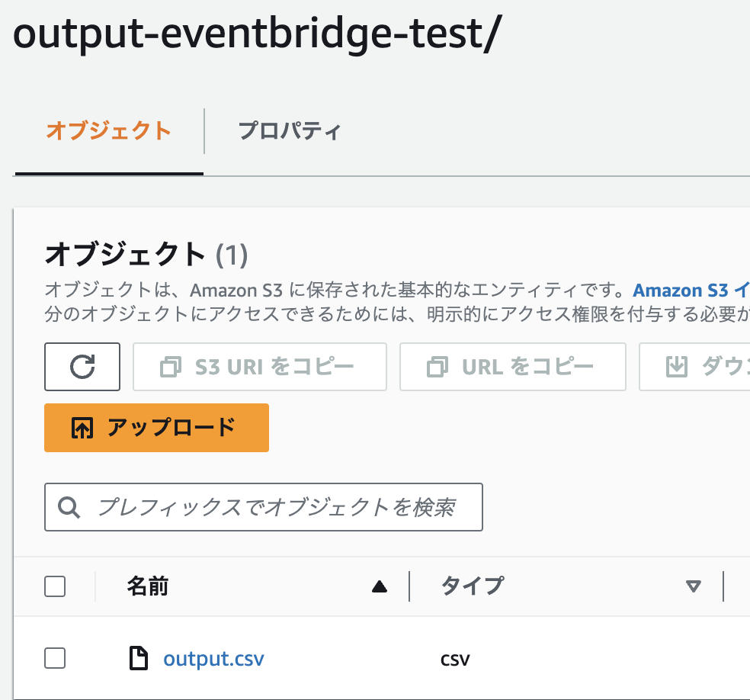This screenshot has width=750, height=700.
Task: Click the refresh icon above the object list
Action: click(x=82, y=367)
